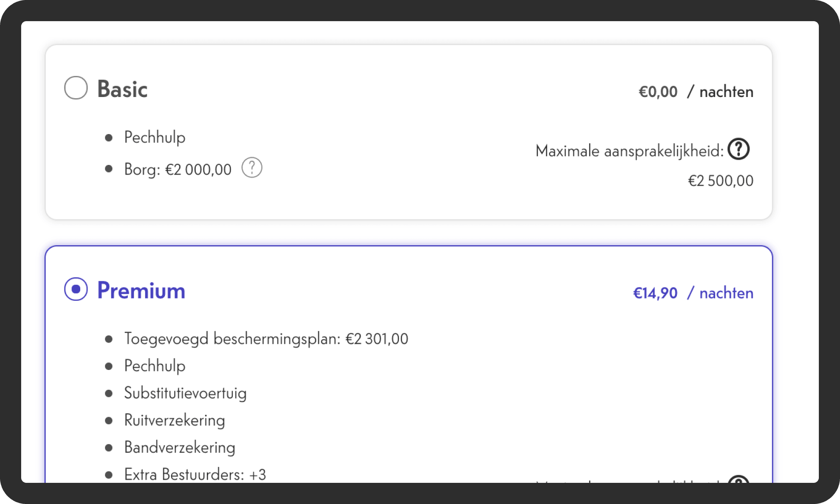Image resolution: width=840 pixels, height=504 pixels.
Task: Click the bullet beside Pechhulp in Basic
Action: 109,138
